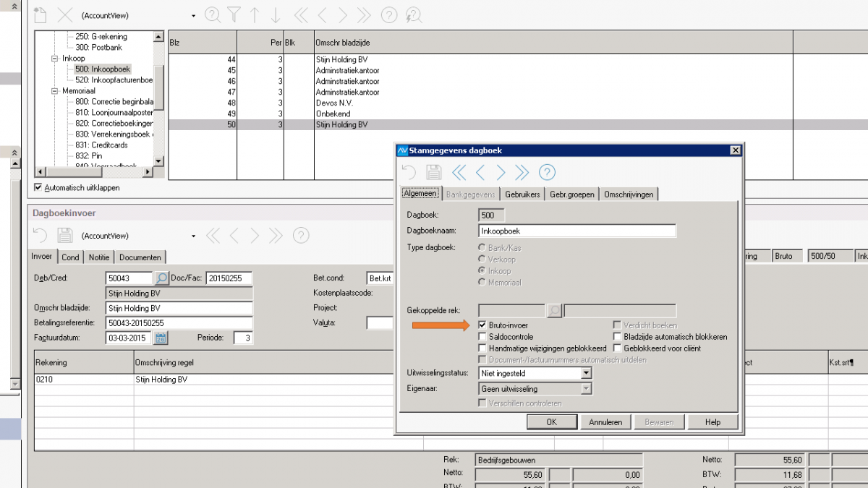
Task: Click undo icon in Stamgegevens dagboek dialog
Action: pyautogui.click(x=409, y=172)
